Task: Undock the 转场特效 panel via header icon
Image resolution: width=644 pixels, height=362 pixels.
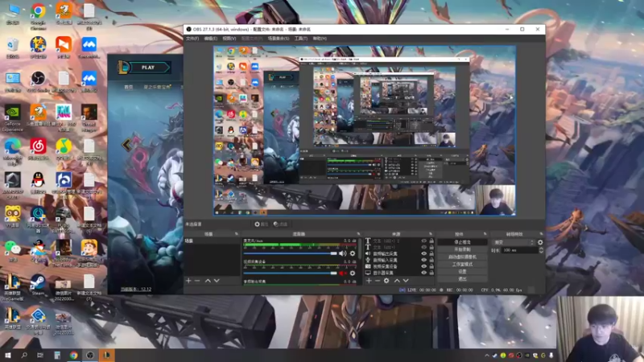Action: pos(540,234)
